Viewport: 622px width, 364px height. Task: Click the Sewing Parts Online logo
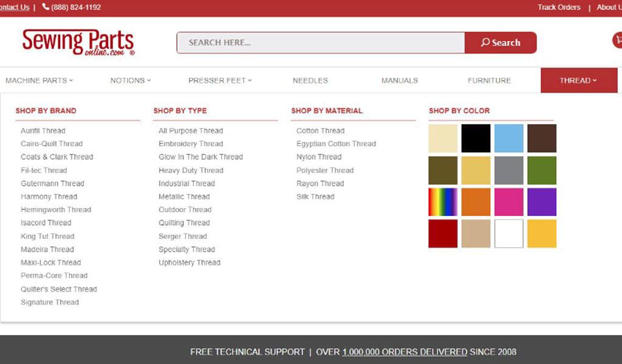78,42
